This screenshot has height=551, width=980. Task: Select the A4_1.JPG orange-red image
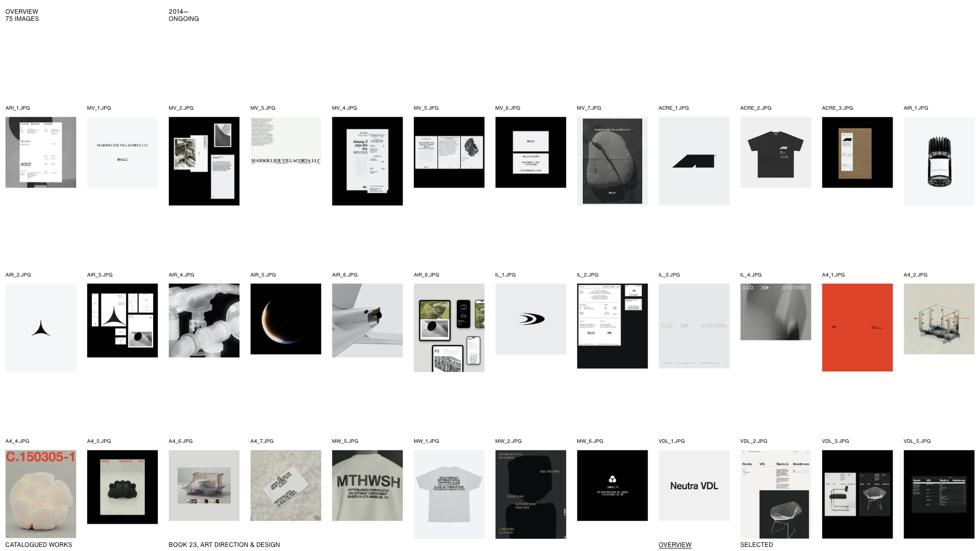(x=857, y=328)
